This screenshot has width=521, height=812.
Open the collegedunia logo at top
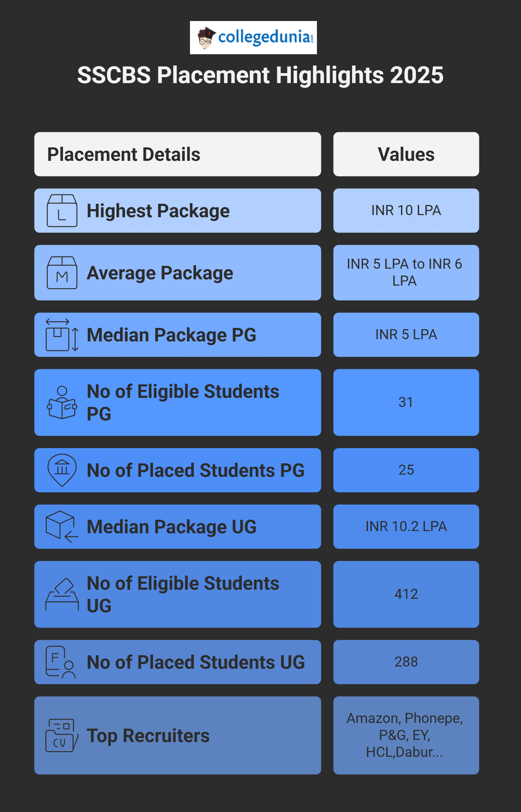[253, 38]
